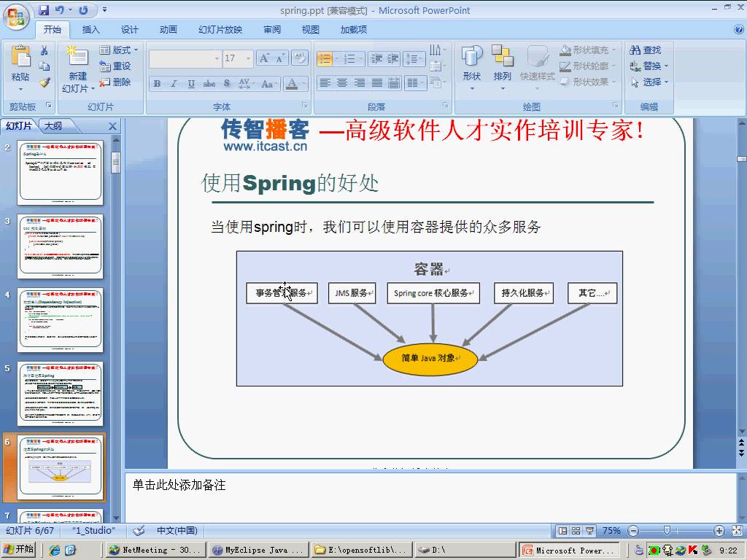This screenshot has width=747, height=560.
Task: Toggle italic formatting
Action: [174, 84]
